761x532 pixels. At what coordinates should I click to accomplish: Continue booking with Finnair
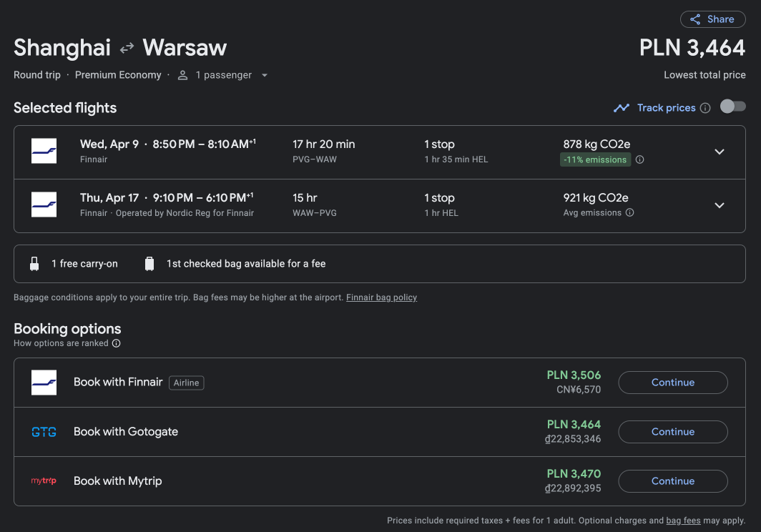pyautogui.click(x=672, y=383)
